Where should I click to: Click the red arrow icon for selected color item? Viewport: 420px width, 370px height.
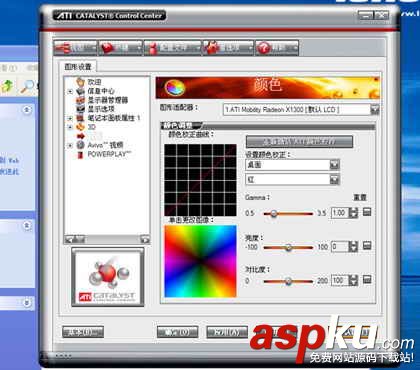click(x=81, y=136)
